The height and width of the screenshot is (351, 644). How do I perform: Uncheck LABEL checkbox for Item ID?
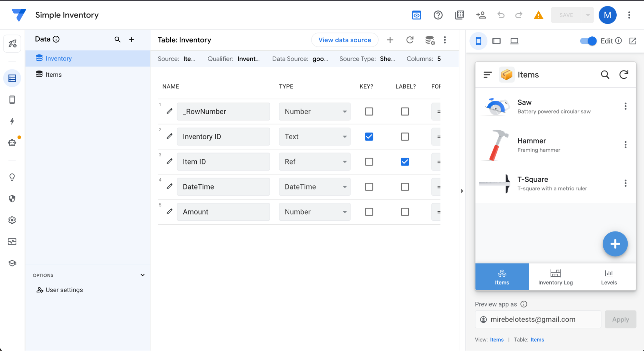coord(405,162)
